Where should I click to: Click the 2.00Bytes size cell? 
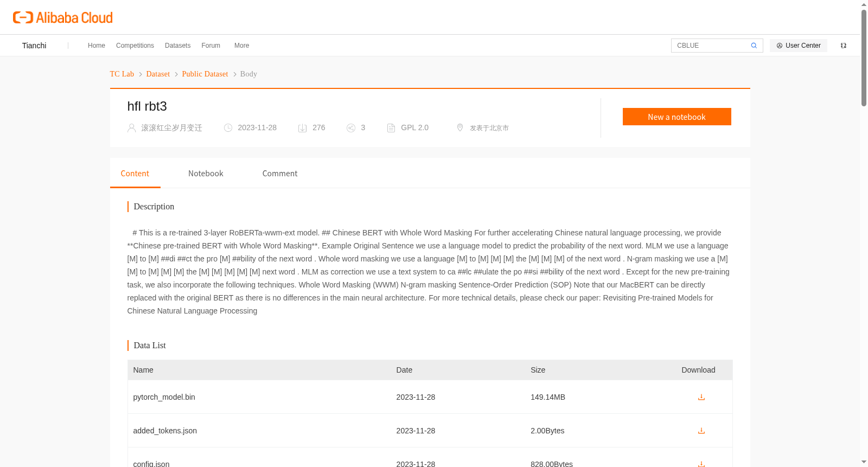coord(547,431)
